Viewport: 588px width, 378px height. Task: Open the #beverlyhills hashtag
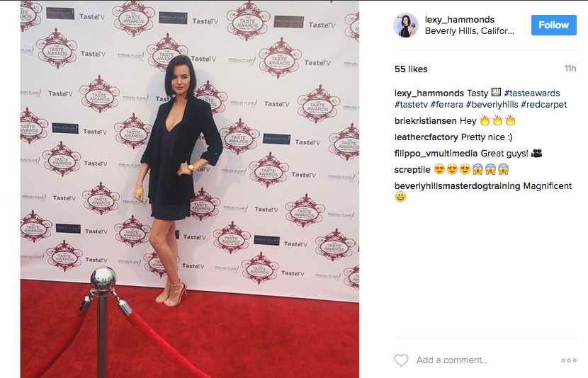click(492, 105)
